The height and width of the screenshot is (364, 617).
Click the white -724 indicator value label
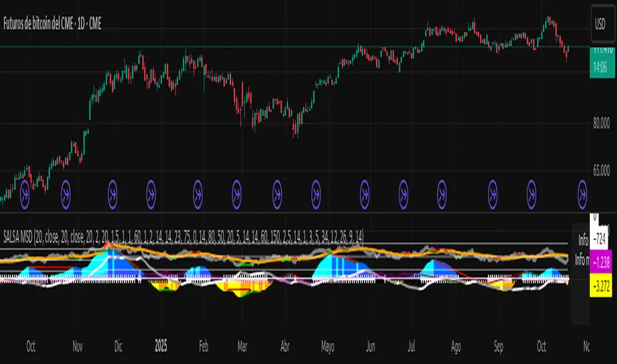tap(600, 238)
